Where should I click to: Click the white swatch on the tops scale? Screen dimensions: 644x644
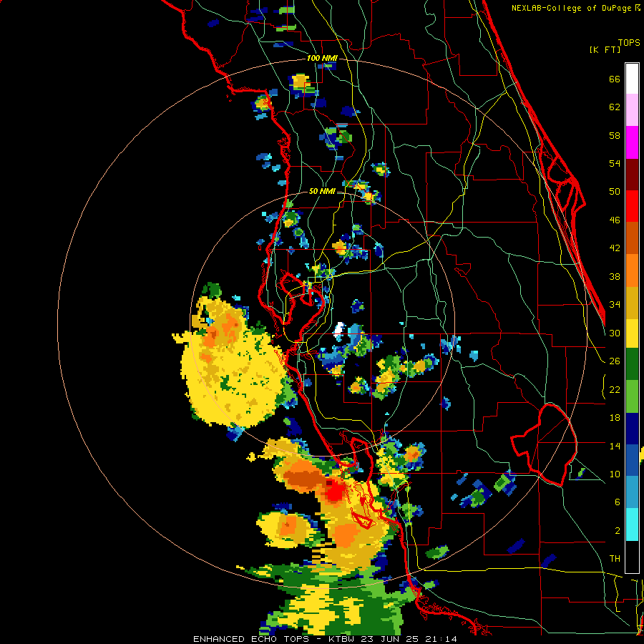(x=632, y=79)
